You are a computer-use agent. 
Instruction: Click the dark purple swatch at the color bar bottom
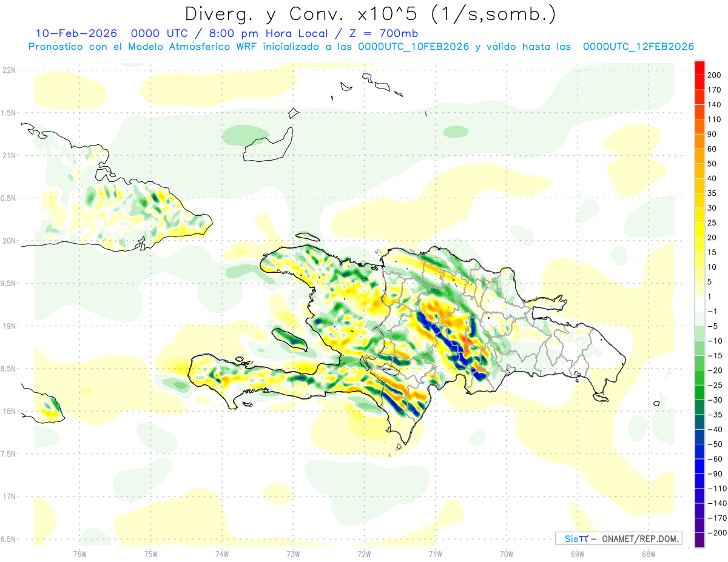click(699, 540)
